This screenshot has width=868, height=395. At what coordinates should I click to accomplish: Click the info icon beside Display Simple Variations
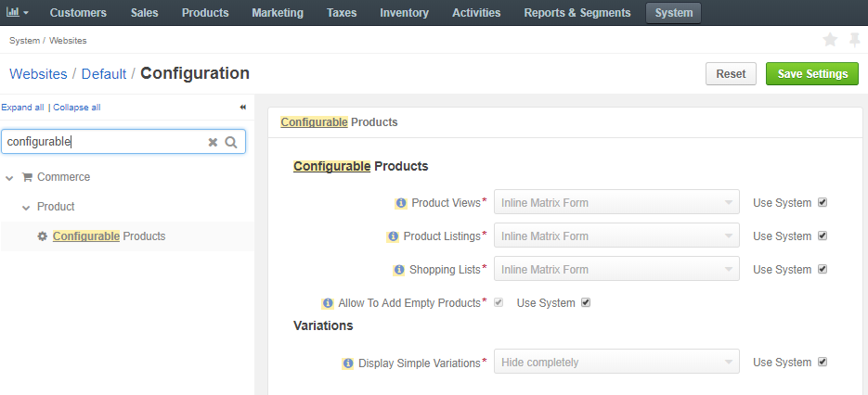pos(347,363)
